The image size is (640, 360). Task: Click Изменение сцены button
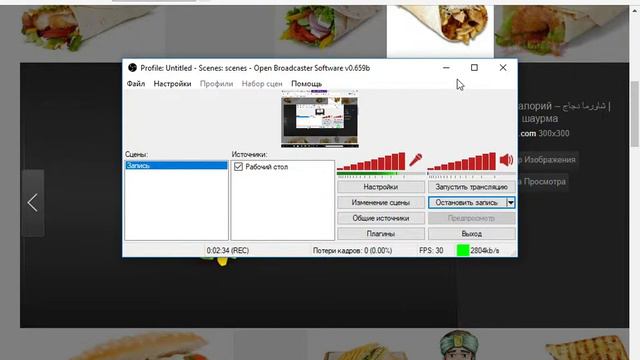click(x=381, y=202)
